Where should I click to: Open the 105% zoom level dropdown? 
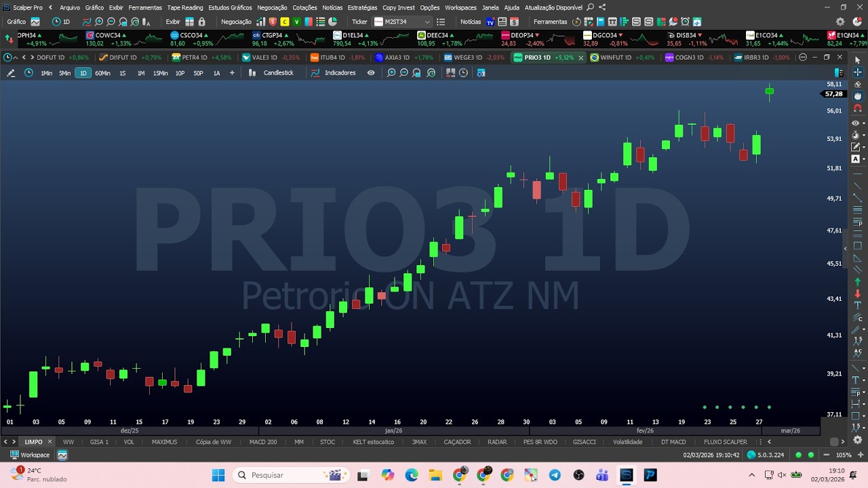click(x=844, y=455)
